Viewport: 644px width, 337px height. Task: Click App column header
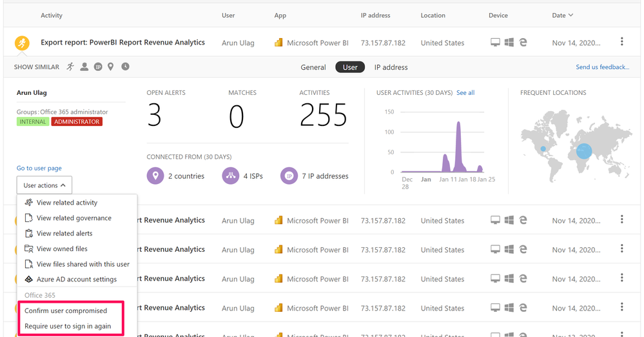coord(280,15)
